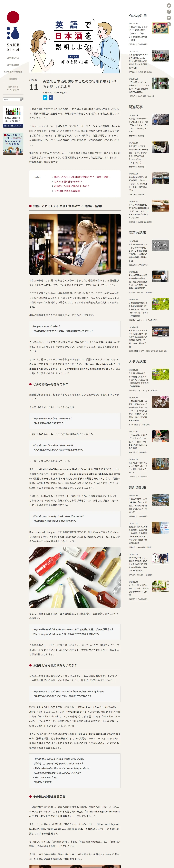The height and width of the screenshot is (868, 174).
Task: Open the related article about Sequoia Sake Company
Action: coord(138,154)
